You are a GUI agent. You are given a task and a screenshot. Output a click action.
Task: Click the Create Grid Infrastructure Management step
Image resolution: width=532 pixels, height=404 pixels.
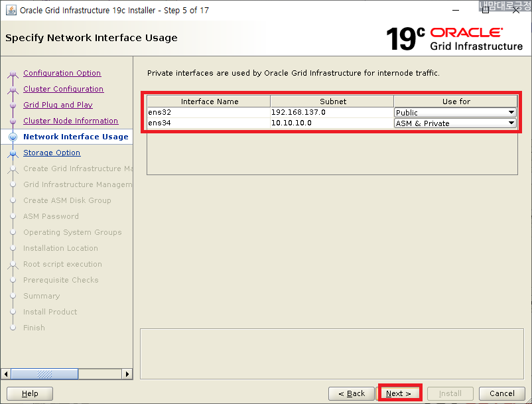pyautogui.click(x=78, y=168)
